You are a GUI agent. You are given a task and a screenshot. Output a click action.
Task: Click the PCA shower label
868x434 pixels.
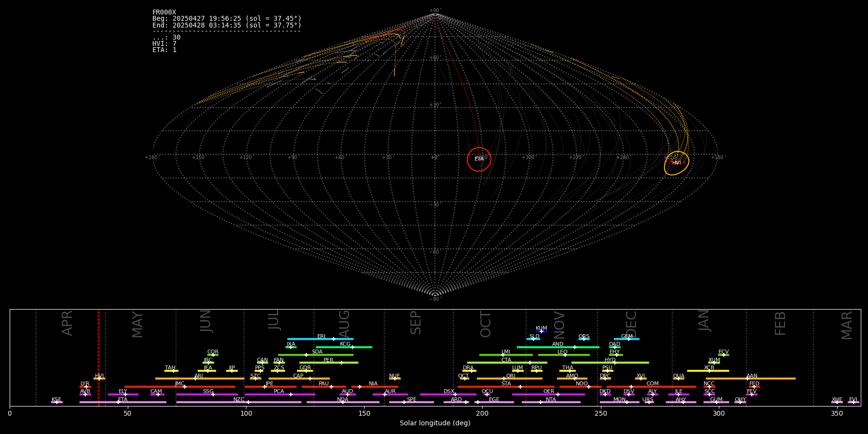tap(279, 392)
